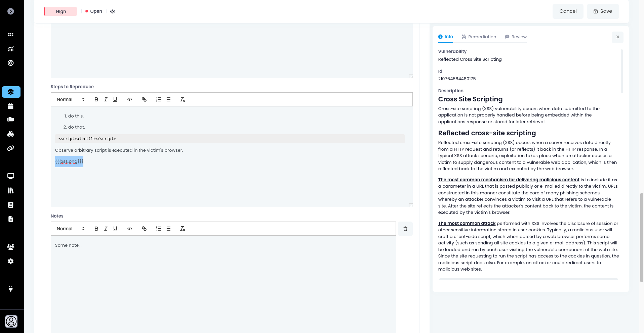Delete the Notes section with trash icon
This screenshot has width=644, height=333.
click(405, 229)
